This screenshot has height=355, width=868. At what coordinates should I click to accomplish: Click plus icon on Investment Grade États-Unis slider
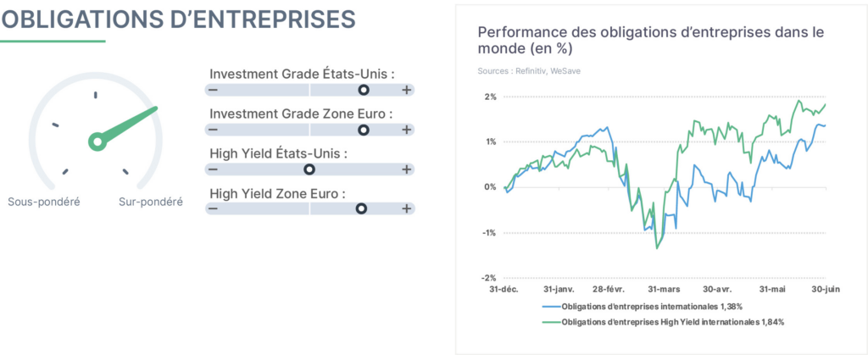coord(407,90)
